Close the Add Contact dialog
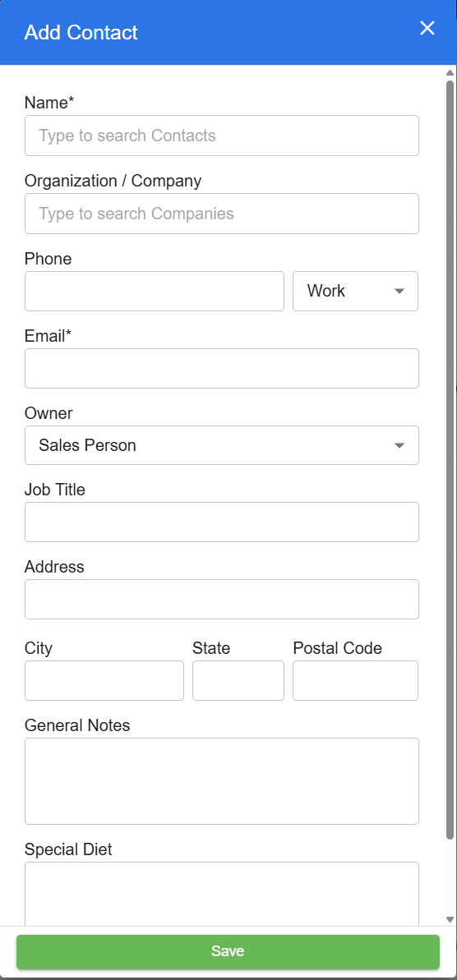 pos(427,28)
